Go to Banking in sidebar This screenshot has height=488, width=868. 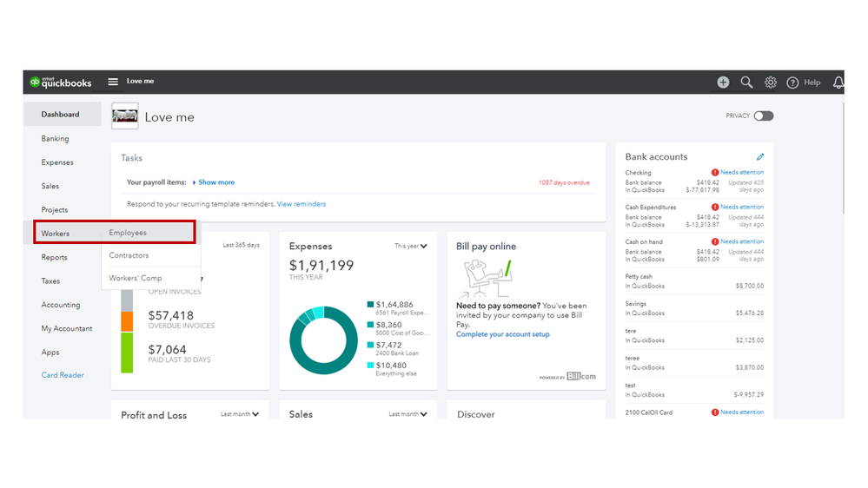tap(55, 138)
